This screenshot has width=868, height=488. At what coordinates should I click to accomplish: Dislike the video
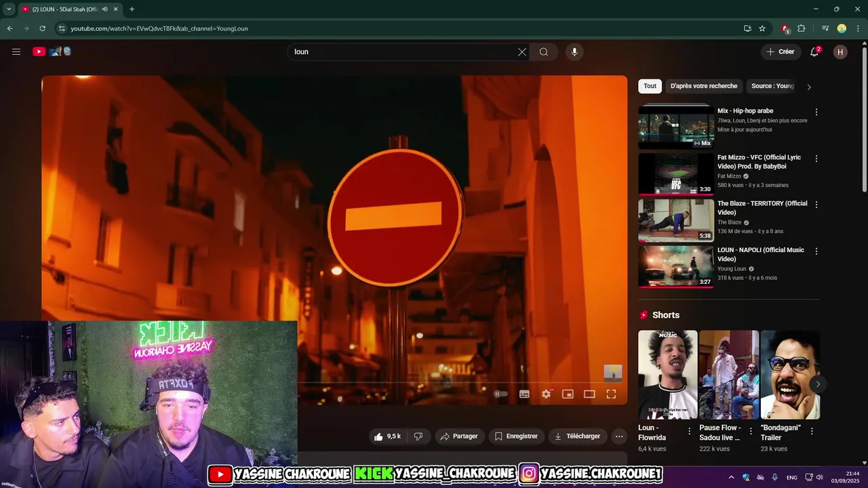pos(418,436)
